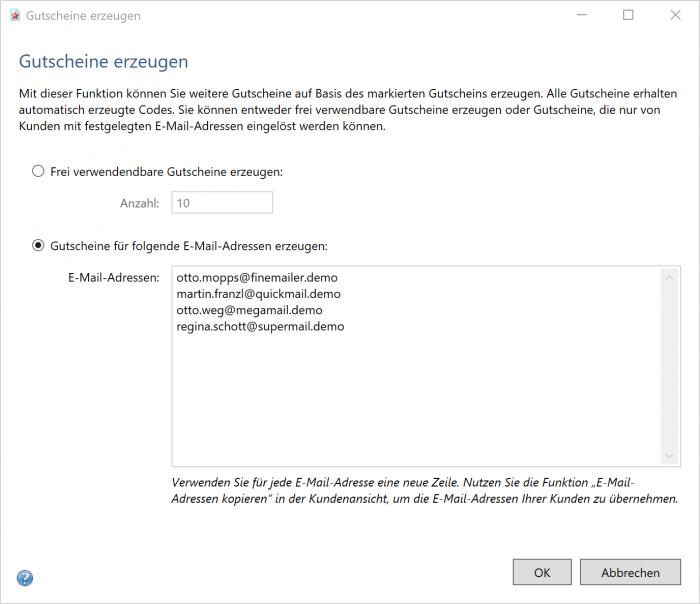Image resolution: width=700 pixels, height=604 pixels.
Task: Click the 'E-Mail-Adressen:' field label
Action: point(107,277)
